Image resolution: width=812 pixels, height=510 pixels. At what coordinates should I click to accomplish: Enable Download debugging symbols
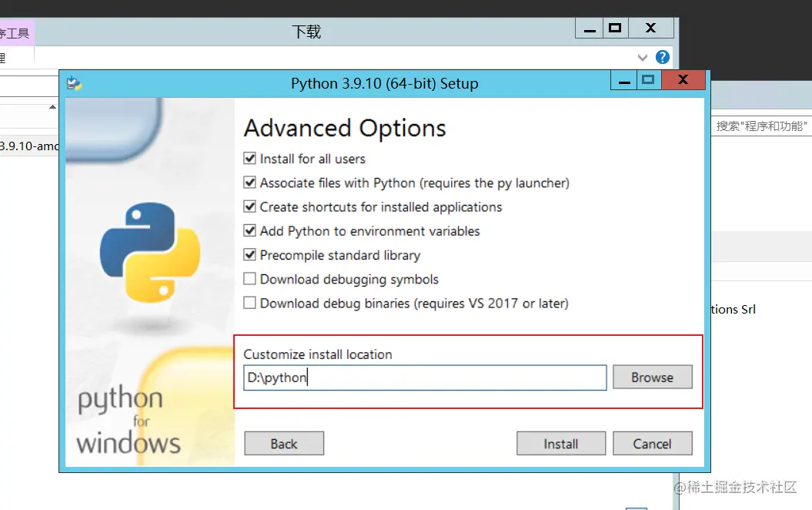[249, 279]
